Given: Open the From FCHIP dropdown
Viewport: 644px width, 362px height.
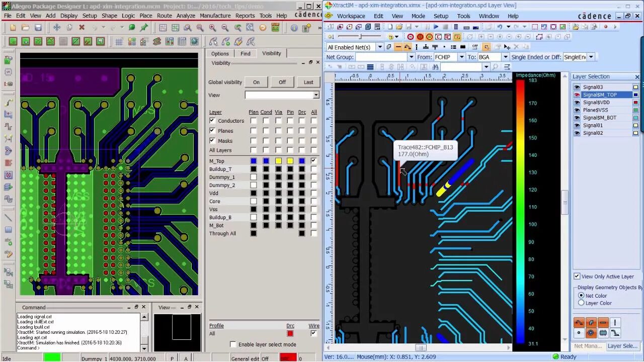Looking at the screenshot, I should [461, 57].
